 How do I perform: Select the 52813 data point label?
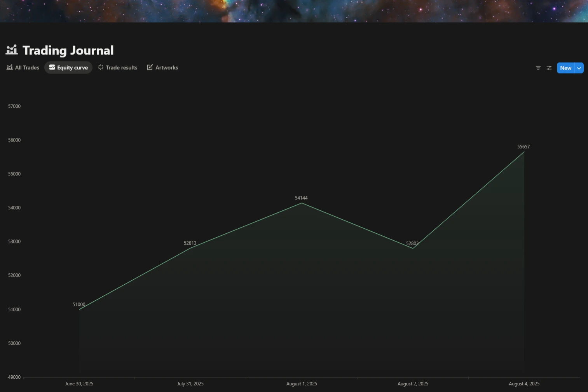coord(190,243)
